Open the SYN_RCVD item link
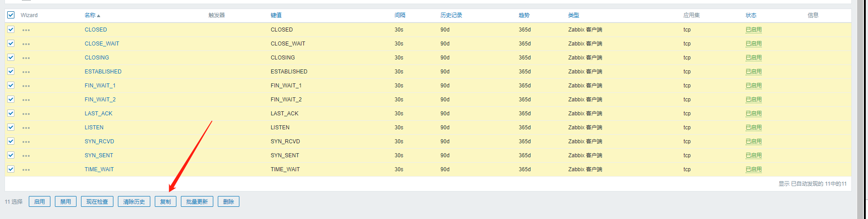Image resolution: width=868 pixels, height=219 pixels. [99, 141]
